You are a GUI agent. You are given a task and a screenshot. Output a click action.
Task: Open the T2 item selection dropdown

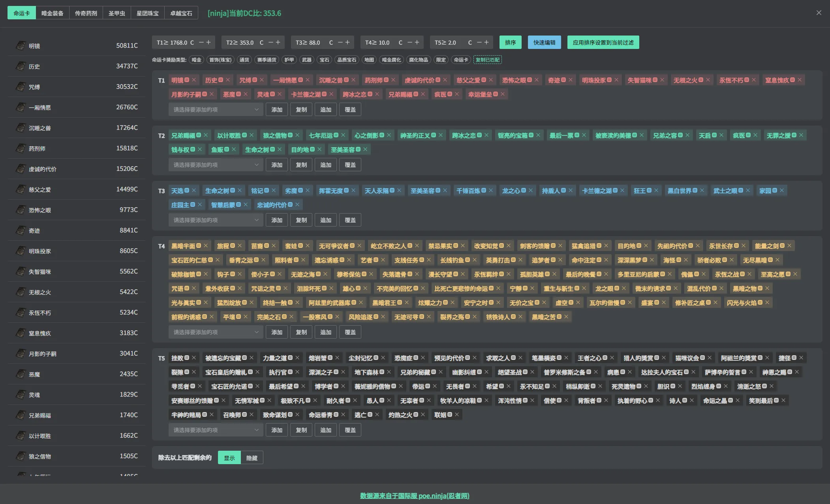[216, 165]
